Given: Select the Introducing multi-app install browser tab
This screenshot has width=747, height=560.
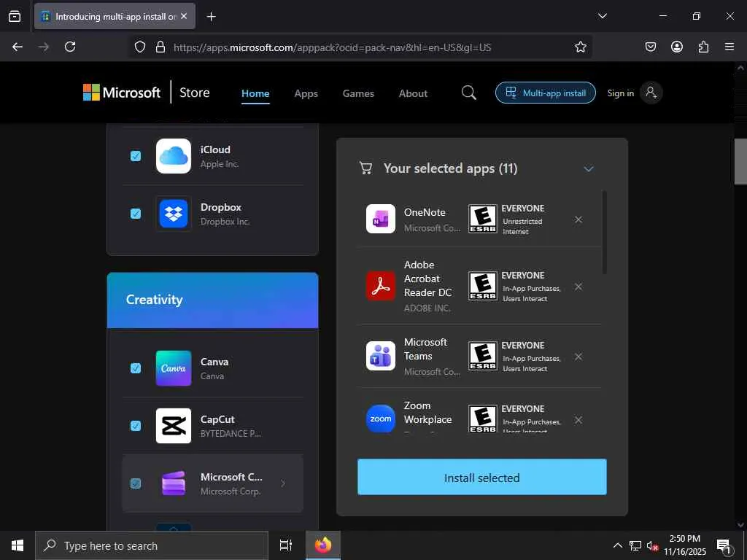Looking at the screenshot, I should [x=115, y=16].
